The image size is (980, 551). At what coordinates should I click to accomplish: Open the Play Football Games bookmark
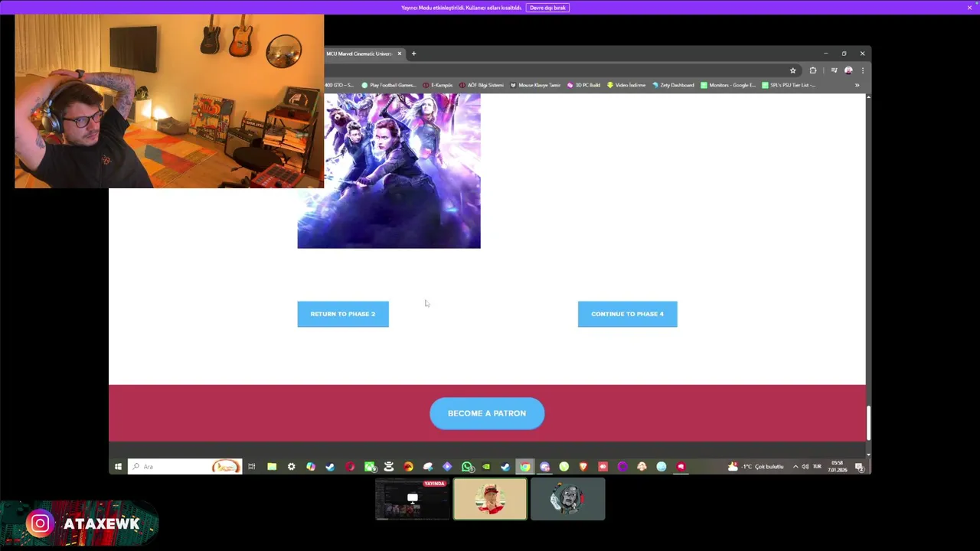pos(388,85)
